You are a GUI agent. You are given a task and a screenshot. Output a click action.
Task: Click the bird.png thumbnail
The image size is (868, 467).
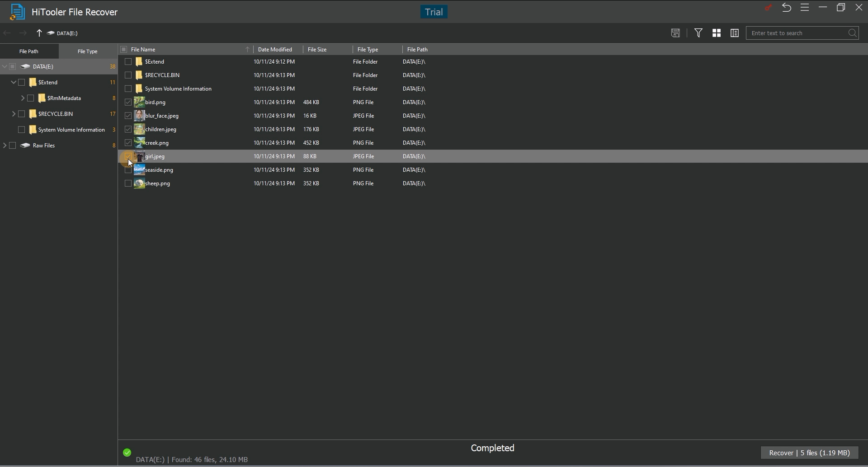point(139,102)
